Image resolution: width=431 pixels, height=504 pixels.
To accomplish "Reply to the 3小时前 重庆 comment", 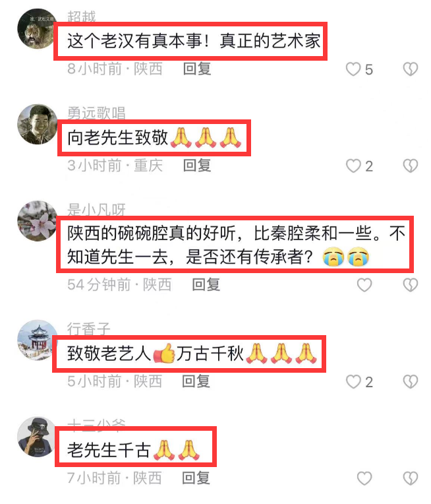I will point(197,166).
